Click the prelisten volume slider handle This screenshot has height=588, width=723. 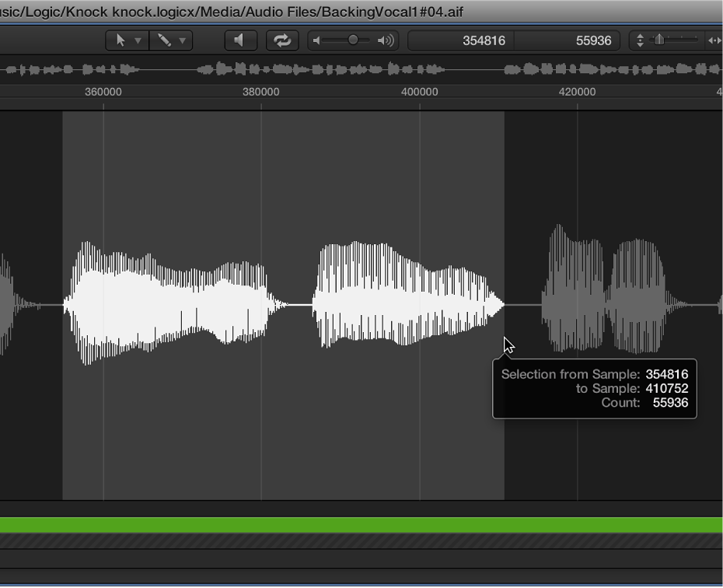[352, 40]
